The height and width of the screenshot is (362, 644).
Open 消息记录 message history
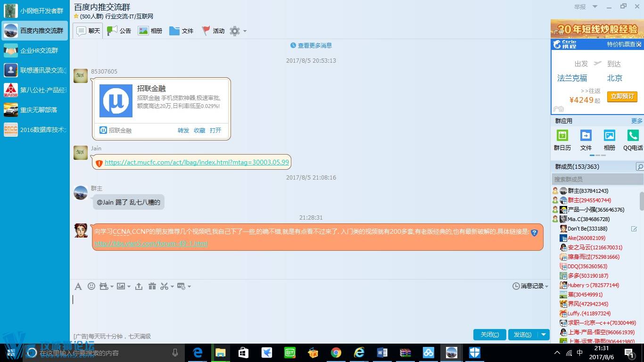point(528,286)
